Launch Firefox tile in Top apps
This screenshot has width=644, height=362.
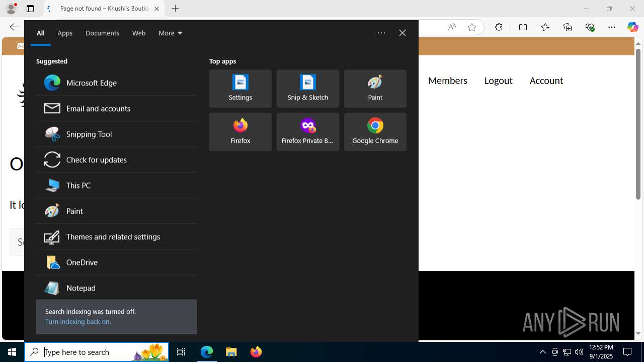point(240,132)
